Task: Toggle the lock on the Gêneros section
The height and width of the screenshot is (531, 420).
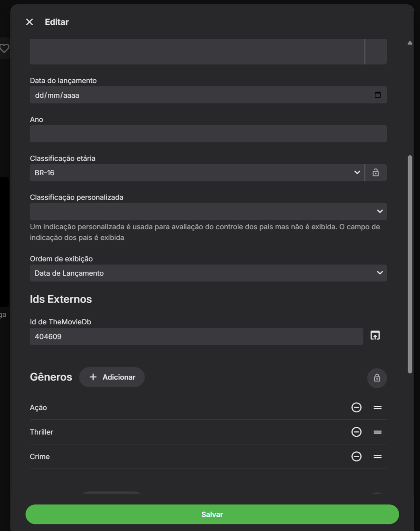Action: (378, 377)
